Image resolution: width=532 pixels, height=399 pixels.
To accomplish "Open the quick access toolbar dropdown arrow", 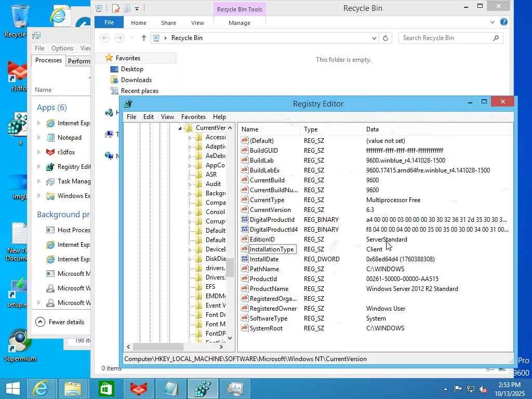I will tap(137, 8).
